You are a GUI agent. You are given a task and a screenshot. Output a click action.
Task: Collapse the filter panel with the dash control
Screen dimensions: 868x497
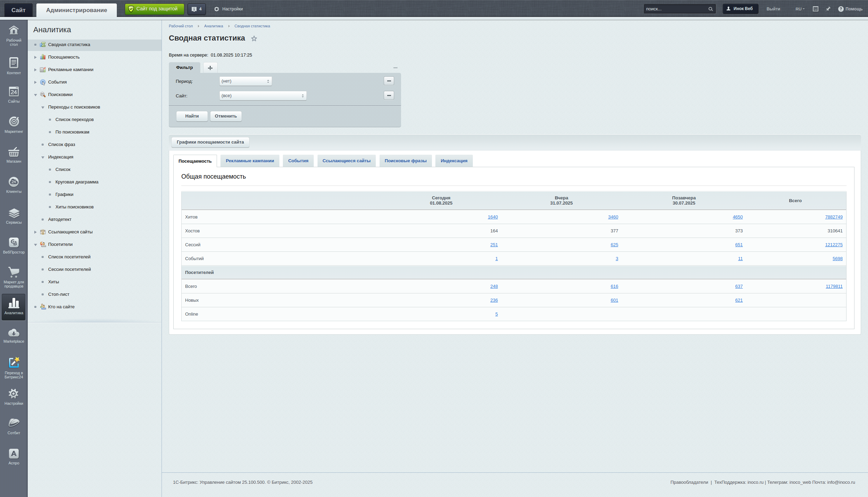tap(395, 68)
